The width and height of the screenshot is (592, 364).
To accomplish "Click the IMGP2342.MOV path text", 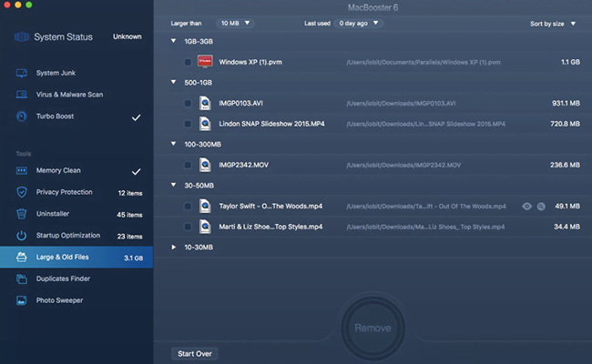I will pos(403,166).
